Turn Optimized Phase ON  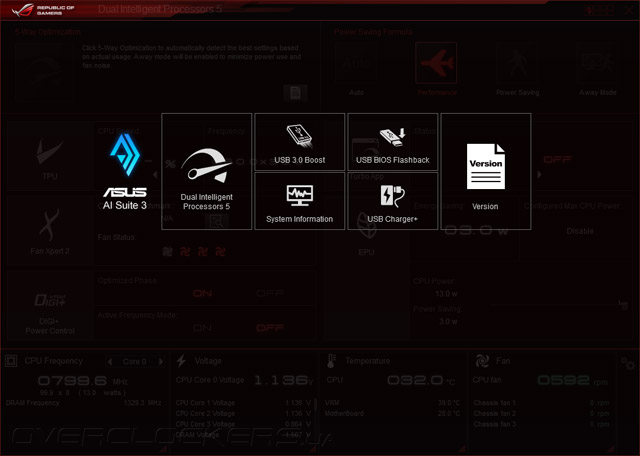coord(202,294)
